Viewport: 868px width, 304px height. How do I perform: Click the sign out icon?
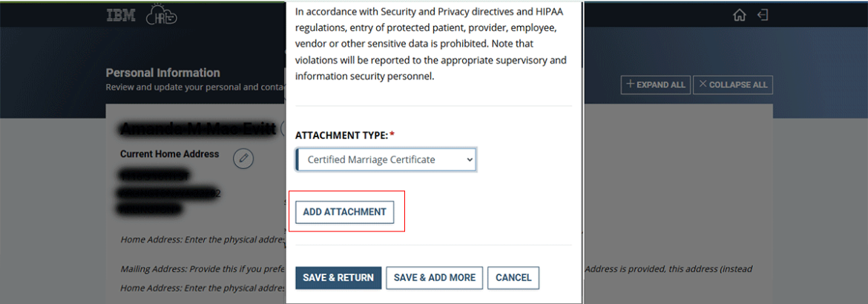point(762,16)
